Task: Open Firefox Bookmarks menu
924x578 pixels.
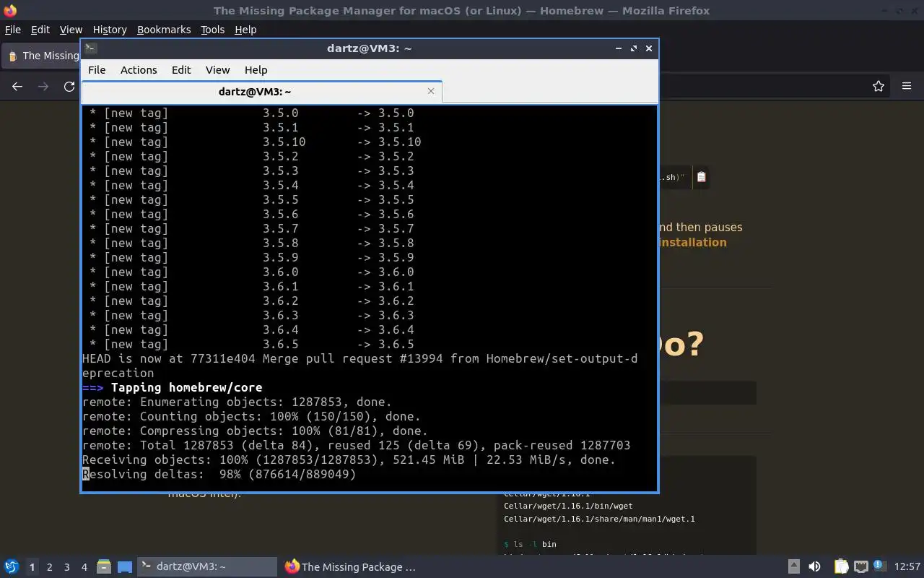Action: pos(164,30)
